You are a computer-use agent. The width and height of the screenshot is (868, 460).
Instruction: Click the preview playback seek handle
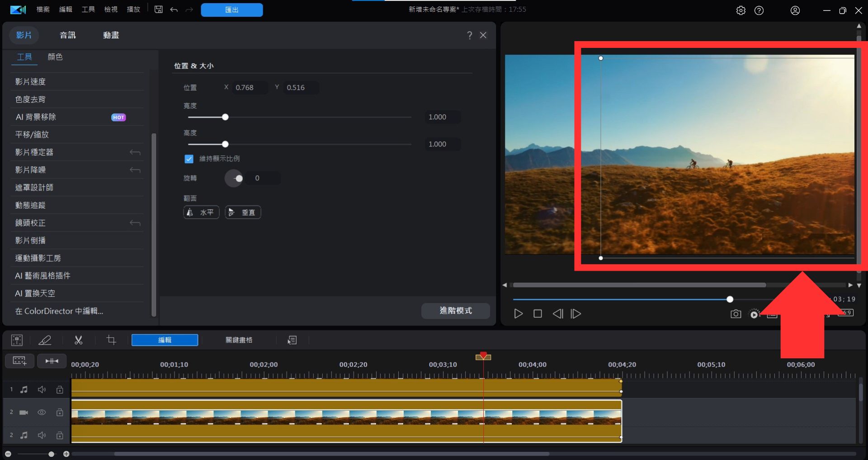click(x=730, y=300)
